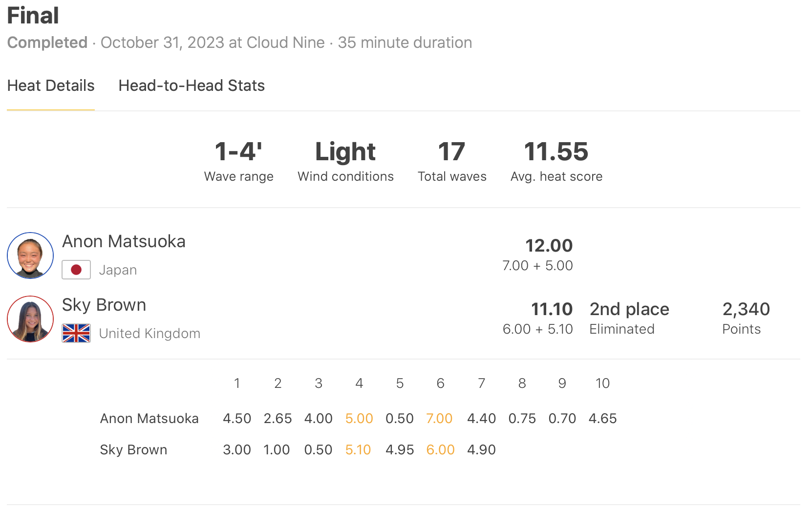
Task: Click Anon Matsuoka's 4.65 tenth wave score
Action: coord(602,418)
